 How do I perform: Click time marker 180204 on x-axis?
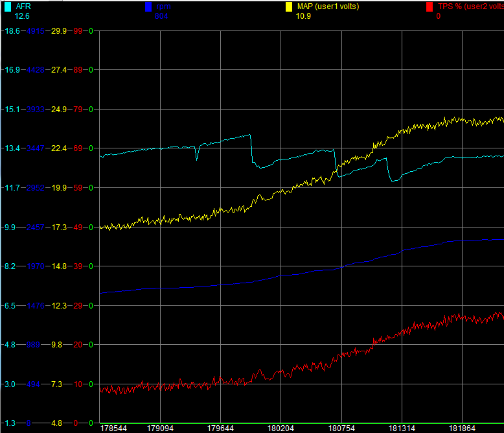point(281,428)
